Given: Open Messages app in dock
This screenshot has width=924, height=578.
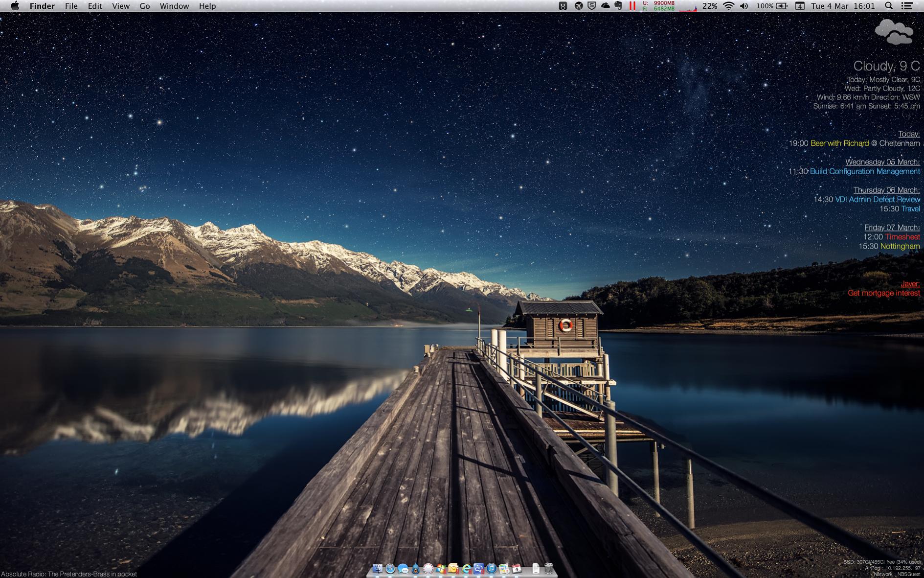Looking at the screenshot, I should (403, 568).
